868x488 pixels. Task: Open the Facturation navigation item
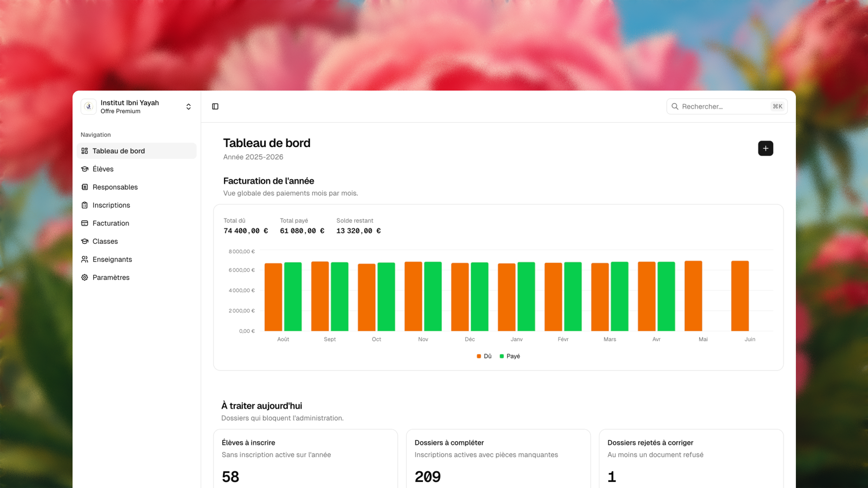pyautogui.click(x=137, y=223)
